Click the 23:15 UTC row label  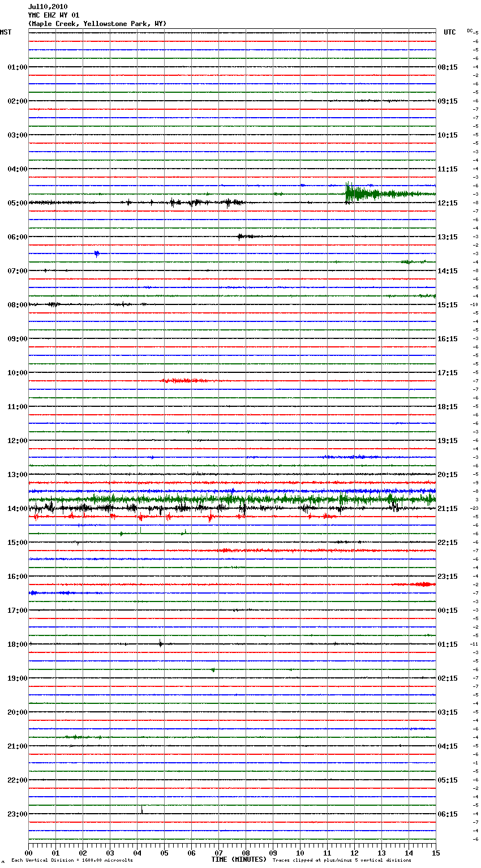448,577
